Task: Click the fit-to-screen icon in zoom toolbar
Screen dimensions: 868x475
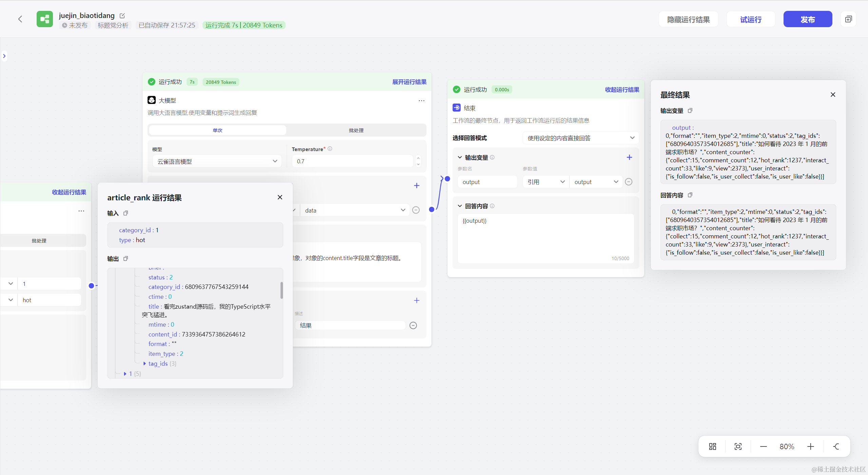Action: click(738, 446)
